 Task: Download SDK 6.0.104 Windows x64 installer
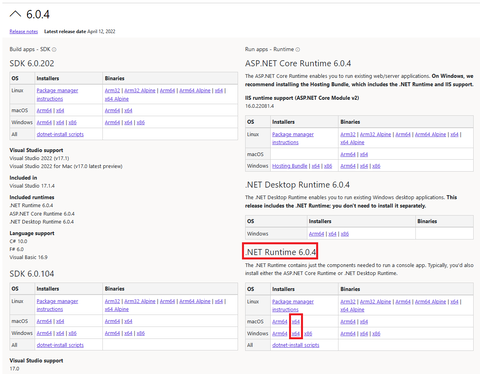point(60,333)
